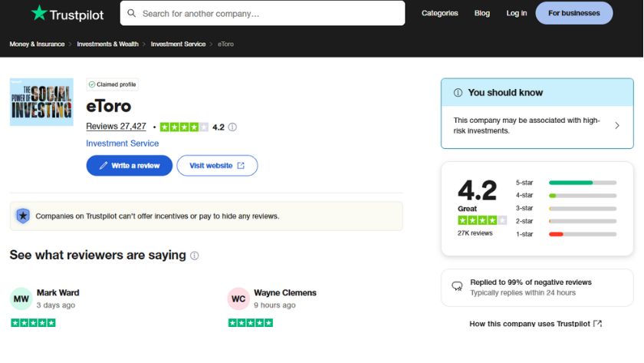Image resolution: width=644 pixels, height=363 pixels.
Task: Expand the high-risk investments notice chevron
Action: coord(617,125)
